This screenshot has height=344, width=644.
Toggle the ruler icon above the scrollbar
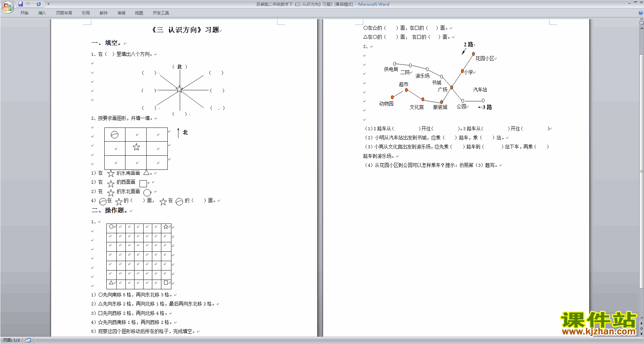(x=642, y=23)
